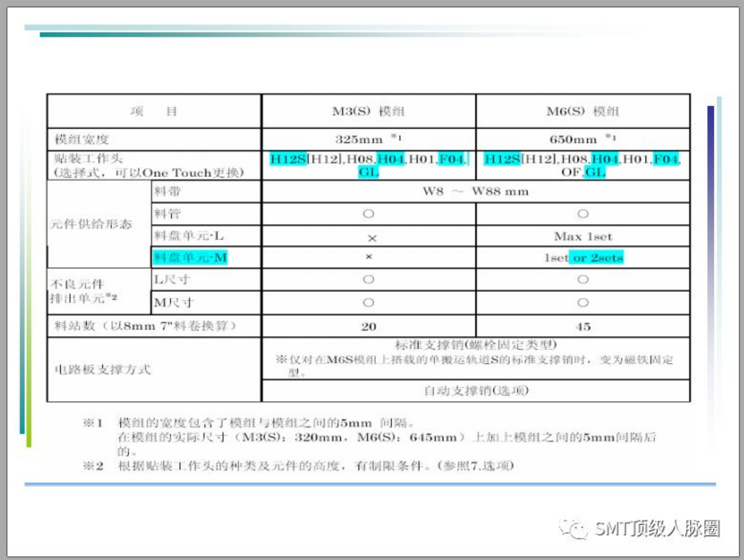Select the "料管" sub-row label
Screen dimensions: 744x560
click(167, 214)
